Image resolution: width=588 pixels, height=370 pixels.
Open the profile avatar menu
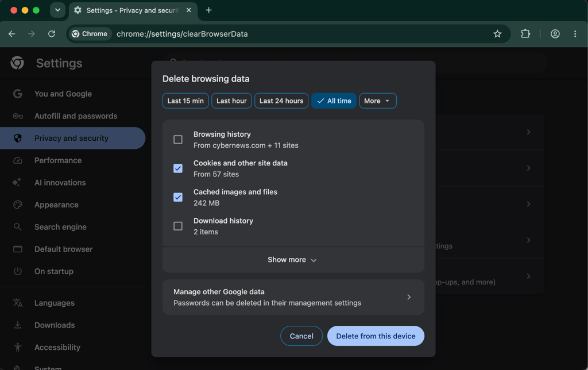pyautogui.click(x=555, y=34)
